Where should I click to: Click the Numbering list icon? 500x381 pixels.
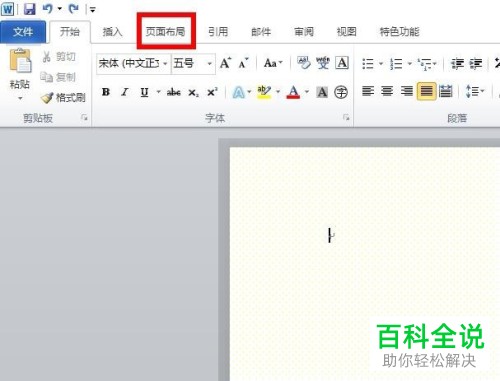click(x=397, y=63)
